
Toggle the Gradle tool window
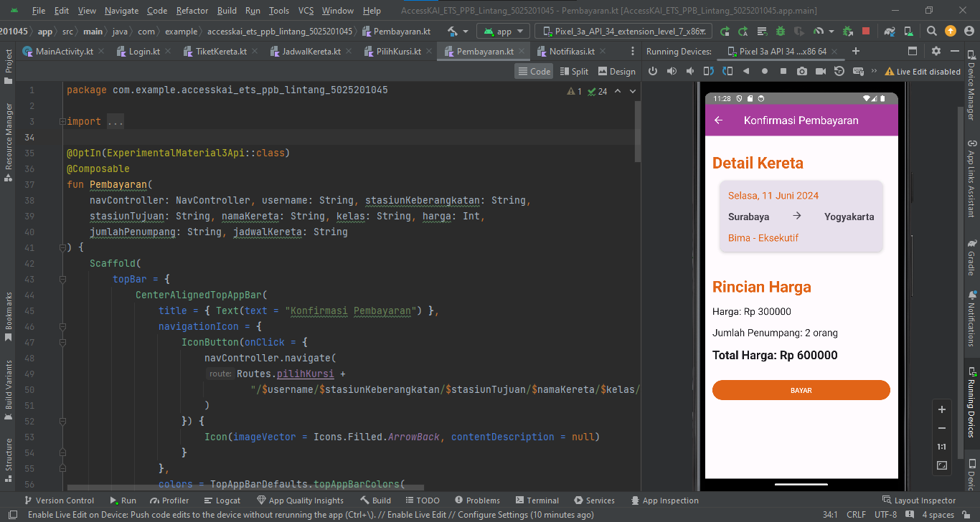(972, 257)
